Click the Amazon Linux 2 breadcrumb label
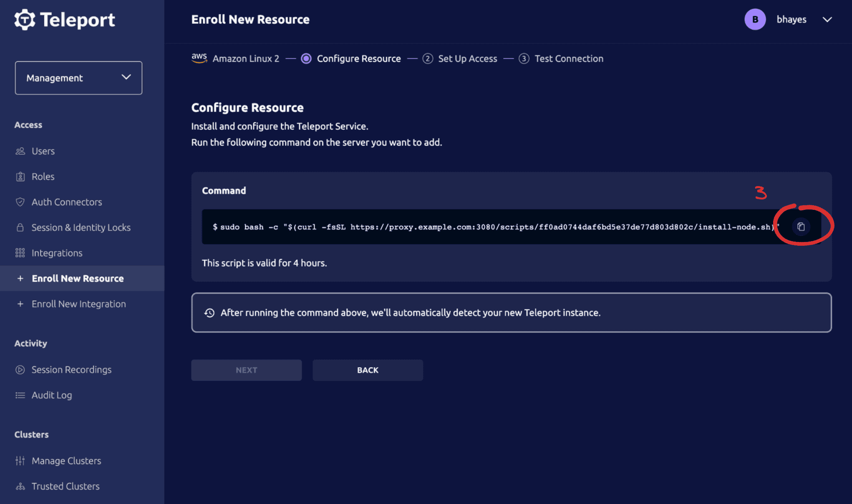This screenshot has height=504, width=852. pos(246,59)
